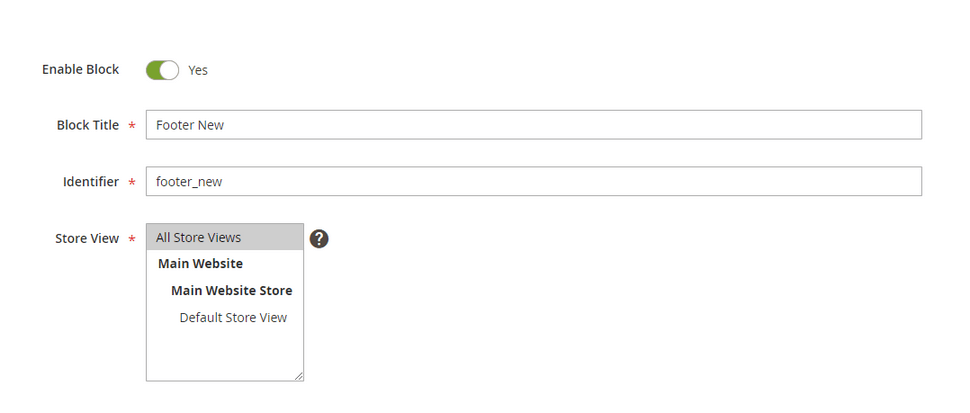This screenshot has height=413, width=970.
Task: Click the Store View list resize handle
Action: [299, 376]
